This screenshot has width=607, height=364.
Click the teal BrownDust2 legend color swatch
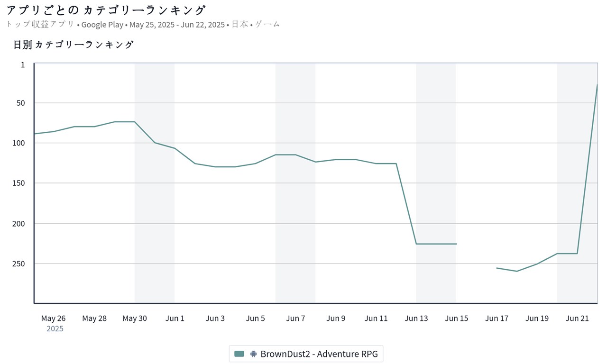[x=239, y=354]
